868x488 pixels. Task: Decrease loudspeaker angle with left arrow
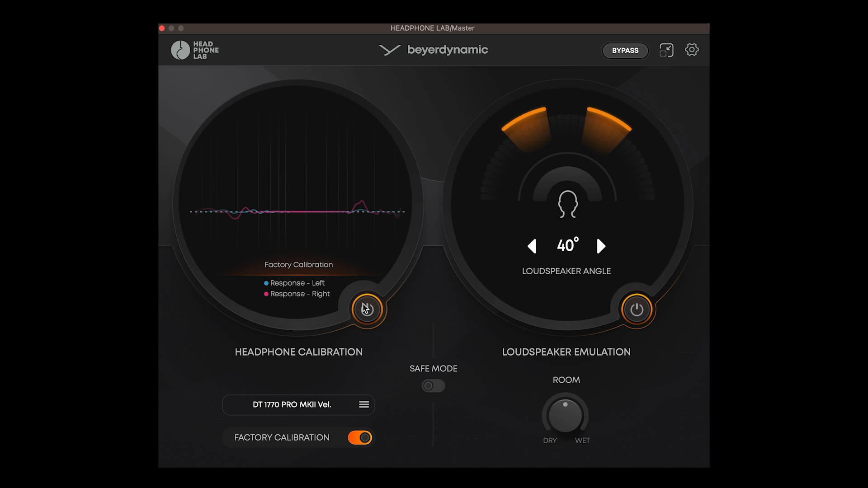tap(532, 246)
